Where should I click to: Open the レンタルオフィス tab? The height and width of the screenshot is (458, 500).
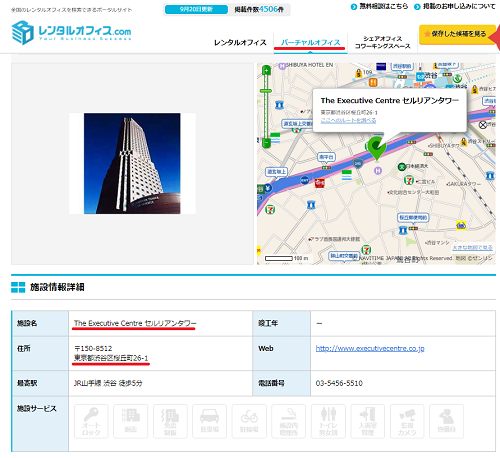point(240,43)
